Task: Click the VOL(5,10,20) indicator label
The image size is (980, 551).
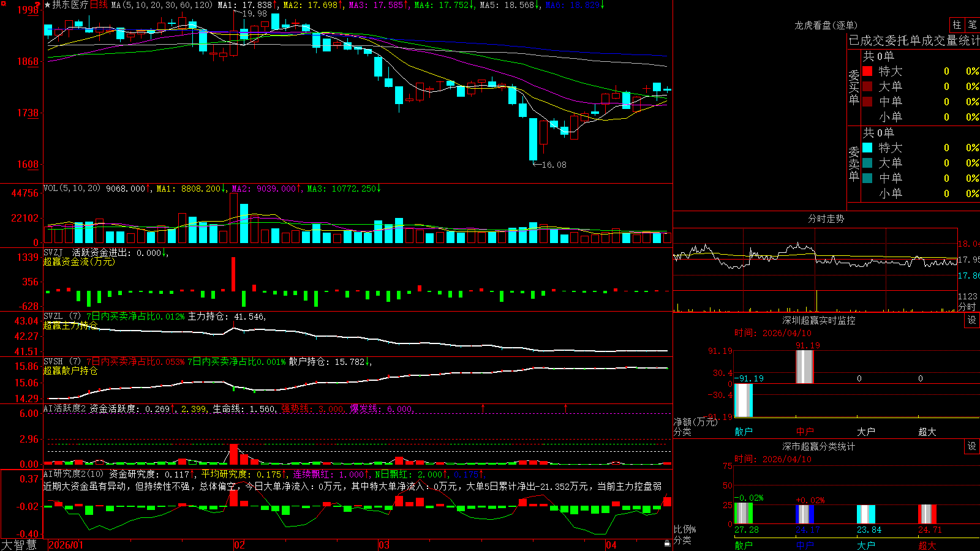Action: [72, 189]
